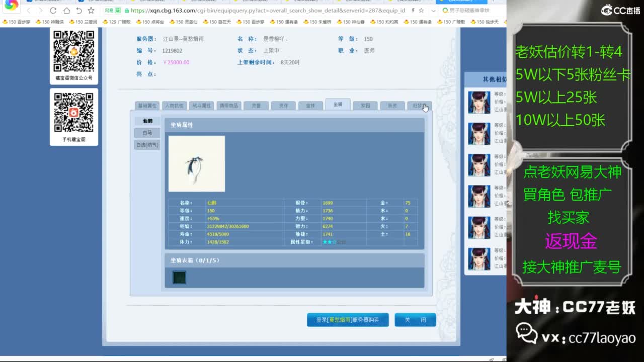Click the undo-close-tab arrow icon
Image resolution: width=644 pixels, height=362 pixels.
[x=78, y=11]
